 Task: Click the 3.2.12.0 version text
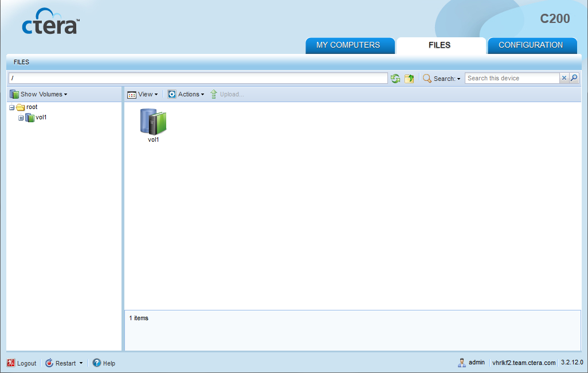[x=572, y=363]
